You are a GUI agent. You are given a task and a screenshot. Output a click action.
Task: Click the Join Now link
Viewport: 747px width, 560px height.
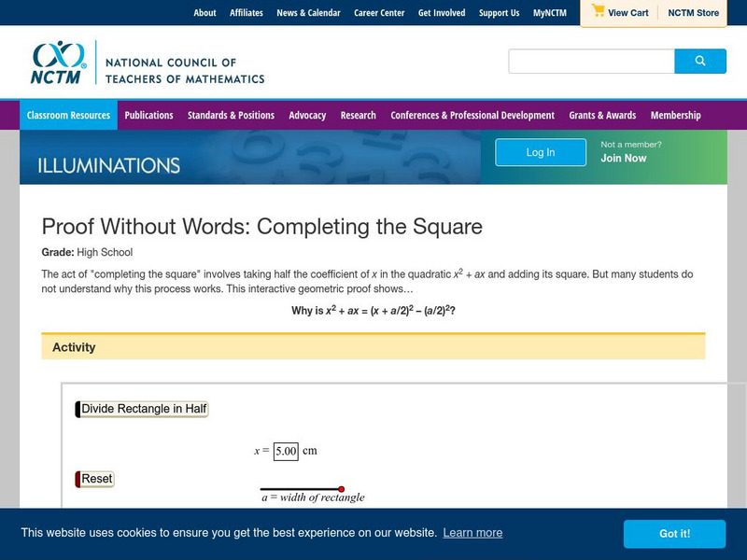click(623, 159)
